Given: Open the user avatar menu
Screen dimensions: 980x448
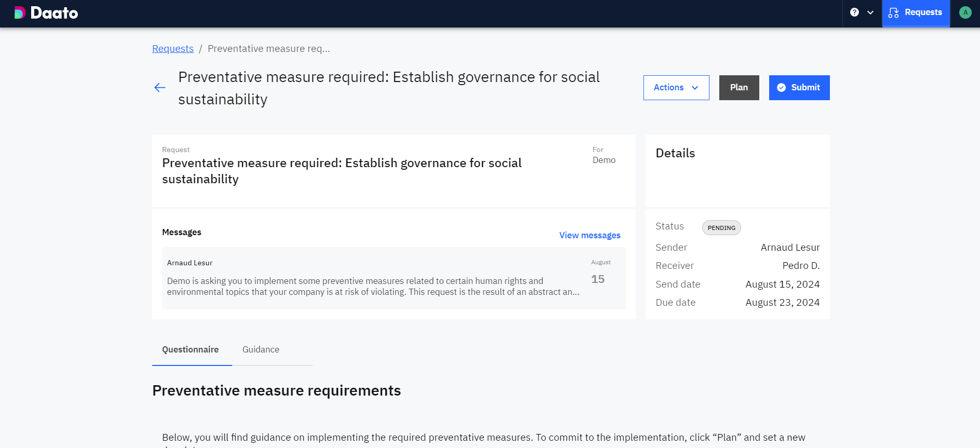Looking at the screenshot, I should pos(965,12).
